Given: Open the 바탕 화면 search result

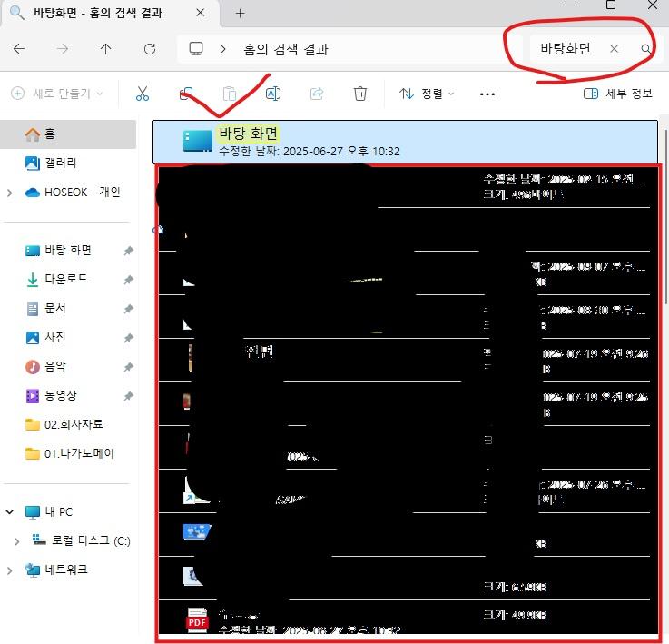Looking at the screenshot, I should pos(248,134).
